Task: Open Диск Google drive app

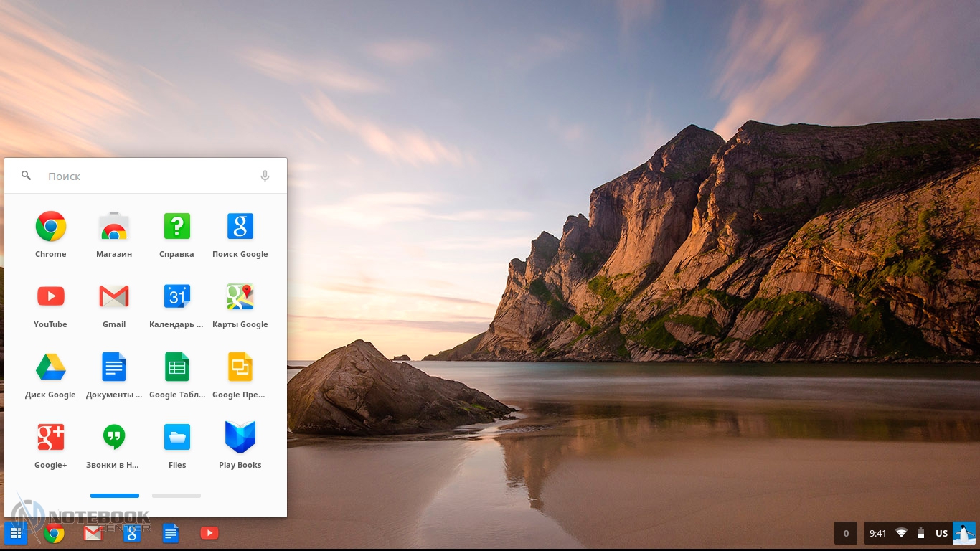Action: click(51, 367)
